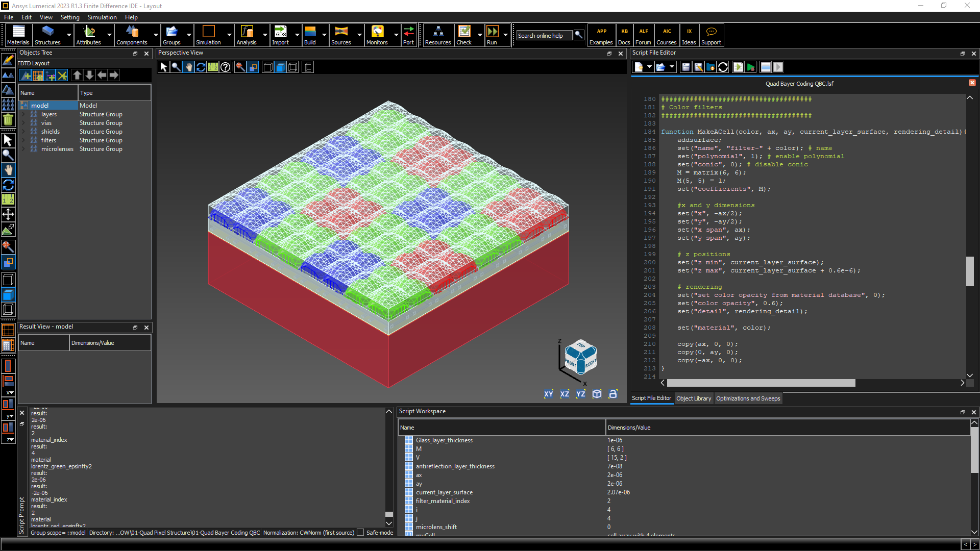
Task: Toggle the Safe-mode checkbox
Action: point(361,533)
